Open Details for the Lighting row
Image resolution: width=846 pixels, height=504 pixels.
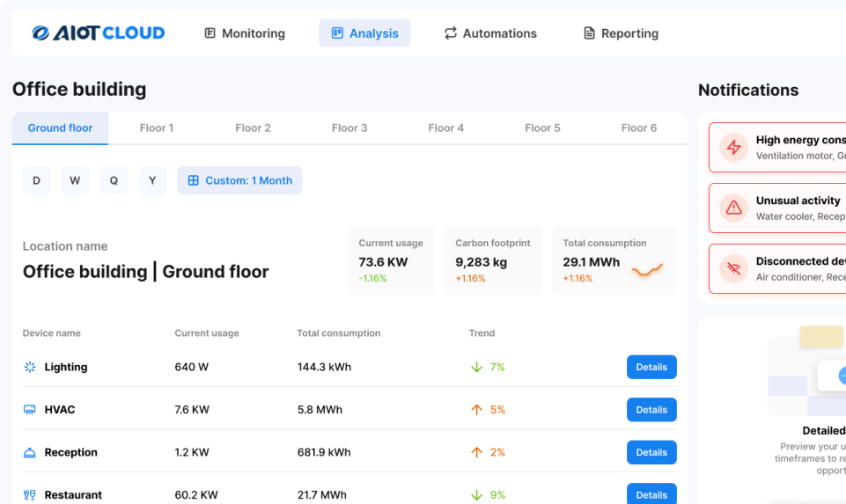click(x=651, y=367)
